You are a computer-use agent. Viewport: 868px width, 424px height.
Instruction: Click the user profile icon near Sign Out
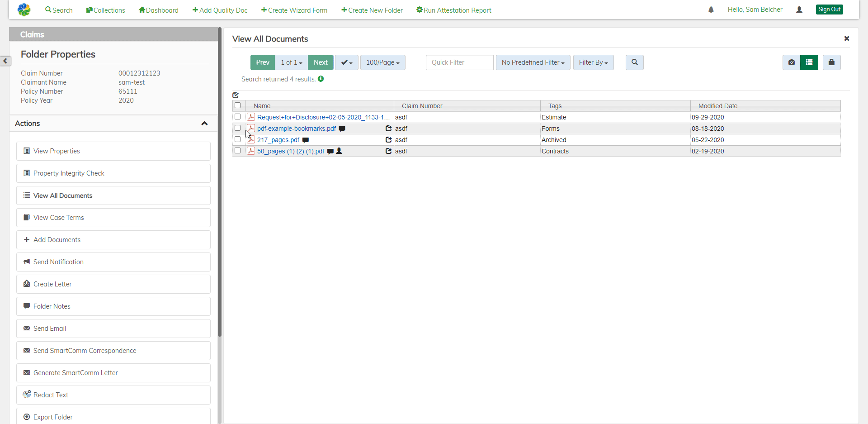click(x=799, y=10)
